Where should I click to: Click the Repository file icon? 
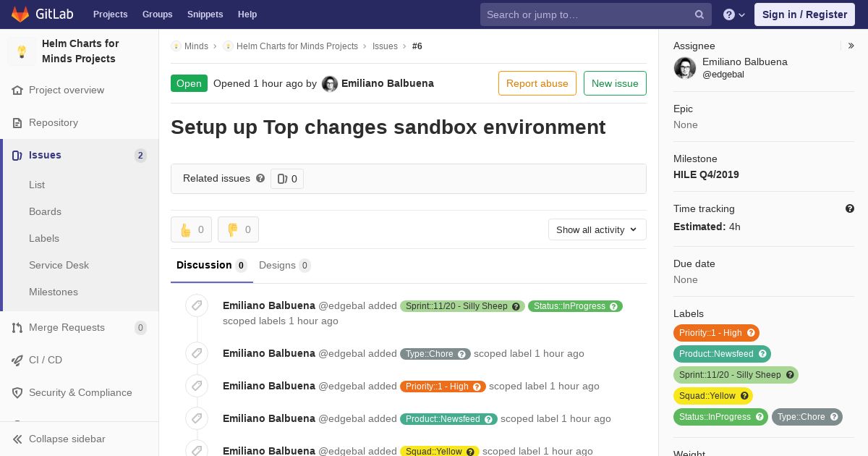click(17, 123)
